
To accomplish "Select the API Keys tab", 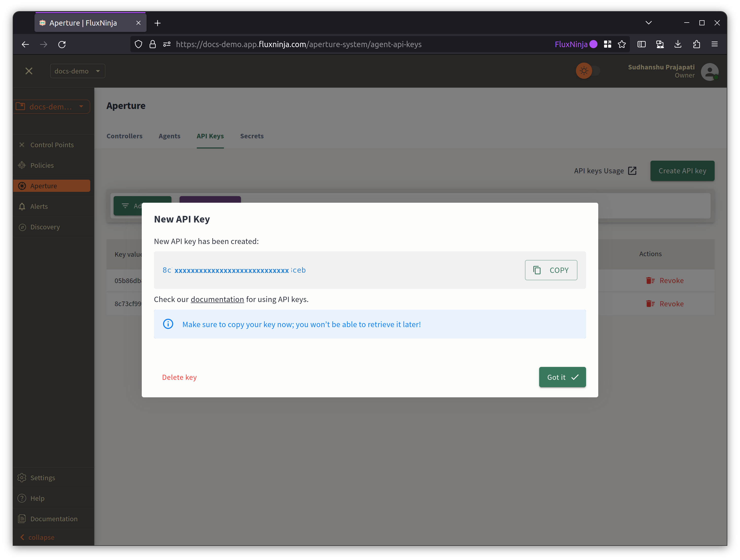I will click(x=210, y=136).
